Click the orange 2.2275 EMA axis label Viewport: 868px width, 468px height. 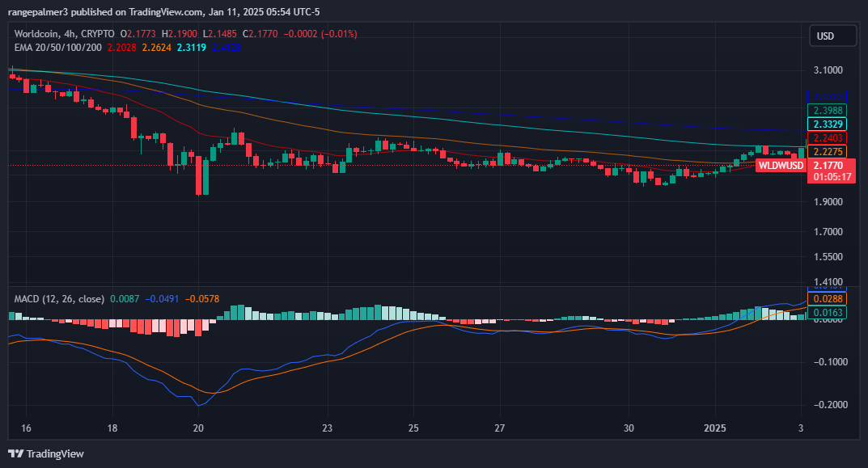(830, 152)
